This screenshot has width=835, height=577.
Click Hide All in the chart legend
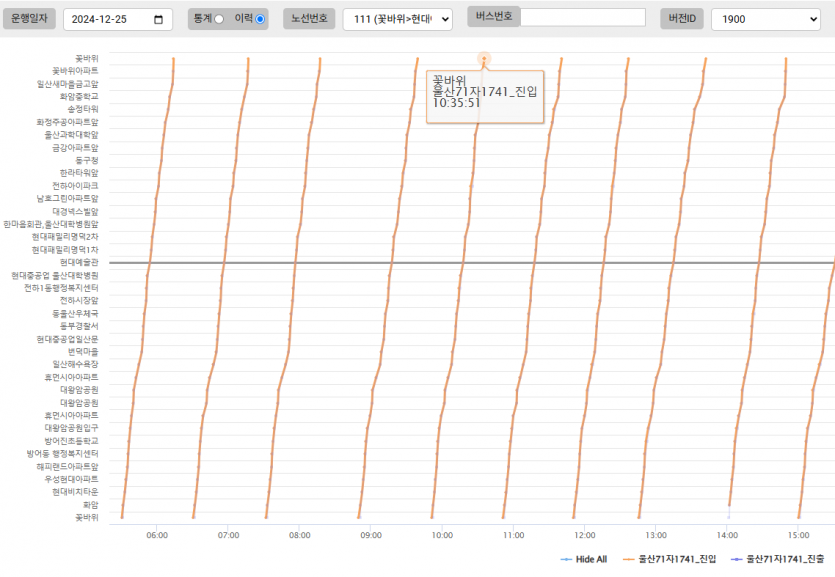(591, 559)
